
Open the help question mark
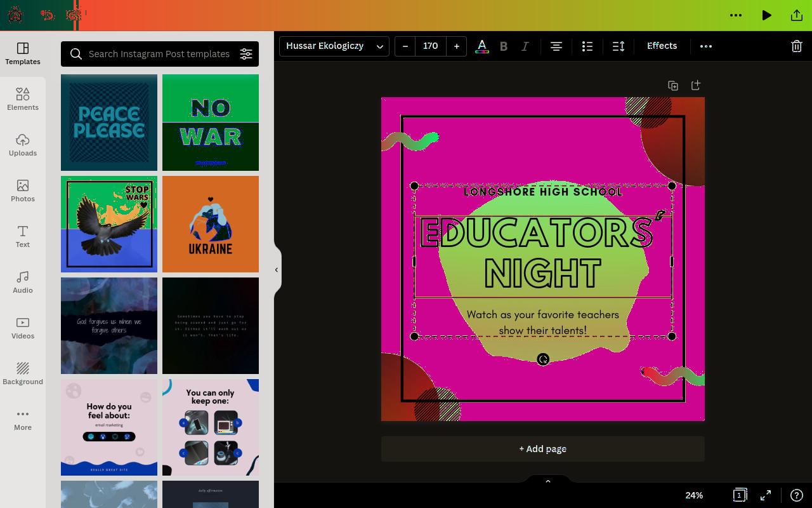797,495
